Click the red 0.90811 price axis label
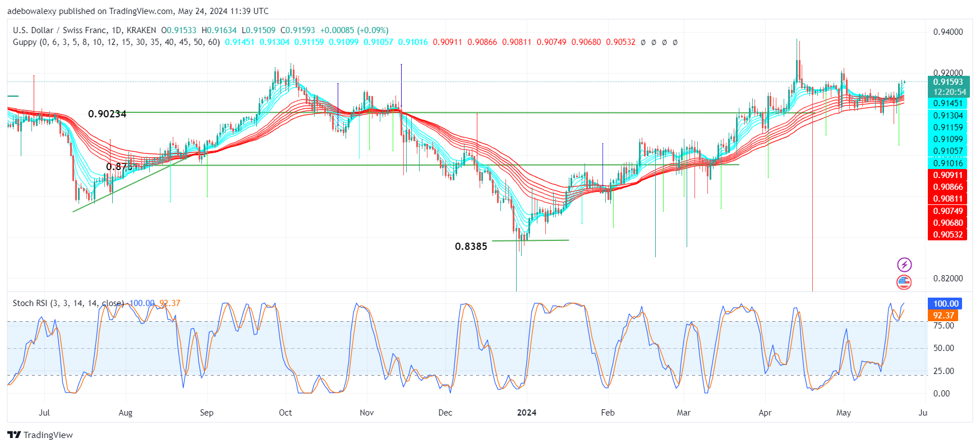This screenshot has width=980, height=447. pos(948,199)
